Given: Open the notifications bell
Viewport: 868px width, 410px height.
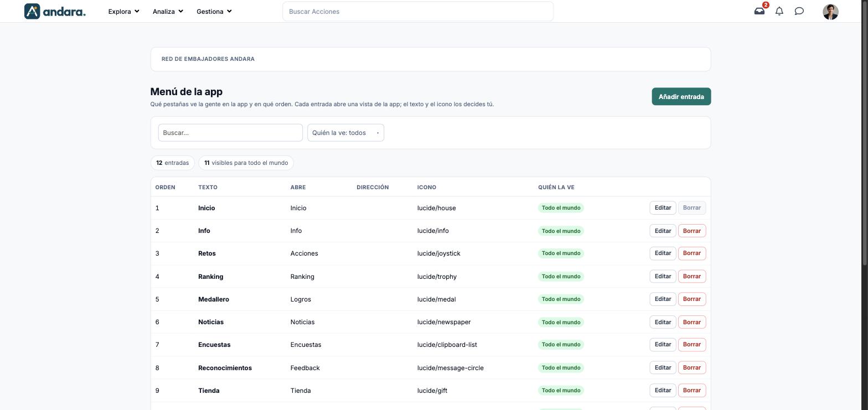Looking at the screenshot, I should pyautogui.click(x=779, y=11).
